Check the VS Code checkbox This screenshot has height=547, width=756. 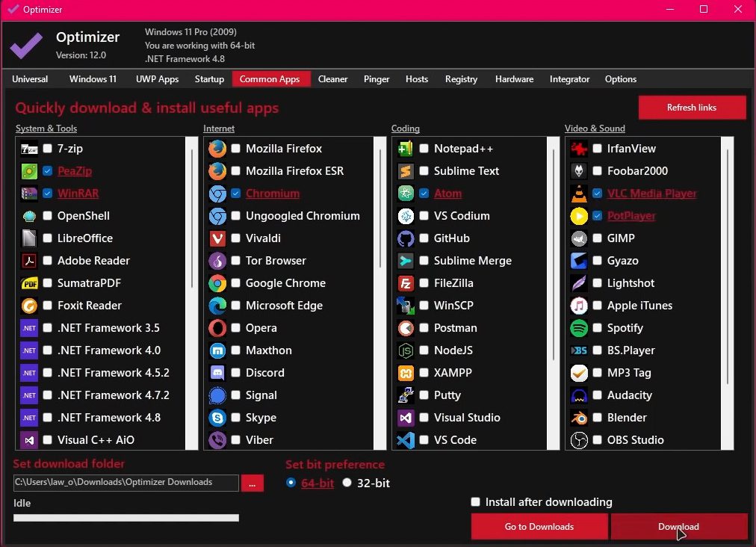[x=424, y=440]
